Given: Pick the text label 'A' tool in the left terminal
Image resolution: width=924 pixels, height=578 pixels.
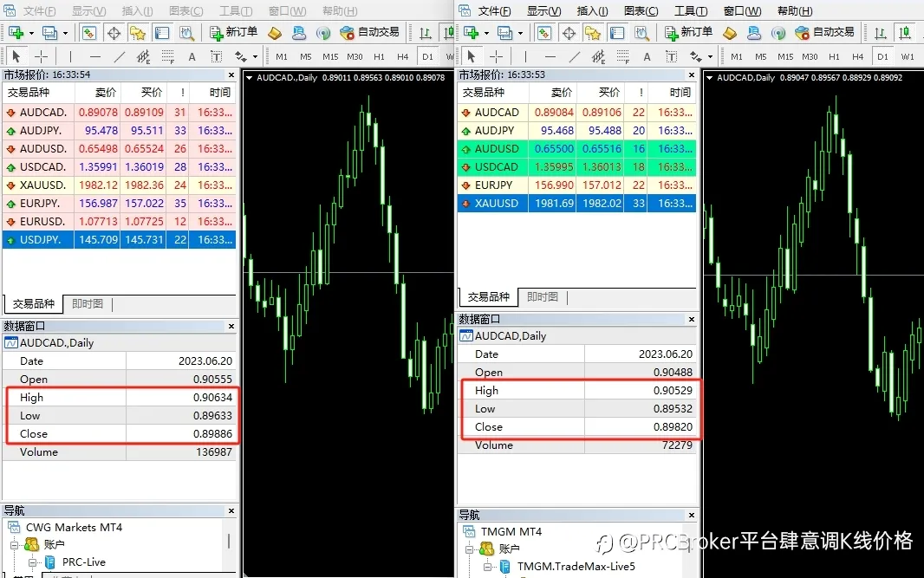Looking at the screenshot, I should point(192,56).
